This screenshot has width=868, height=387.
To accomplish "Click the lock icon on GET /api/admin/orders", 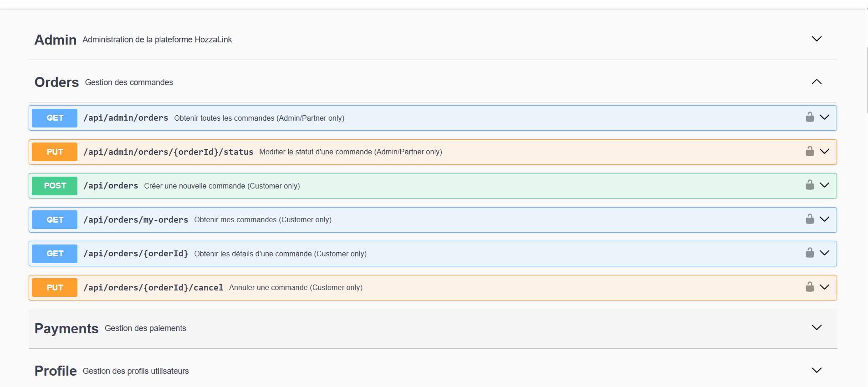I will coord(810,117).
